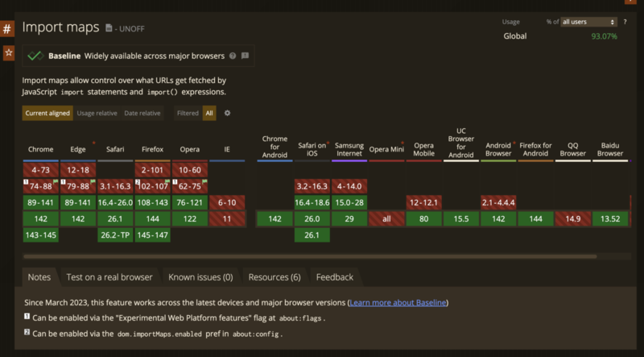Click the Baidu Browser column header
The image size is (644, 357).
coord(610,149)
